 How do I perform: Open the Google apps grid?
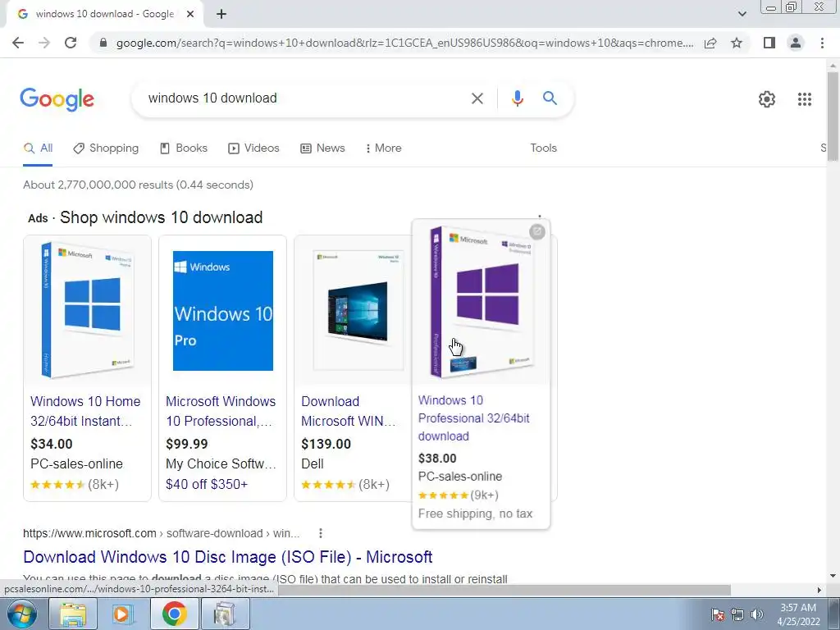pyautogui.click(x=805, y=99)
